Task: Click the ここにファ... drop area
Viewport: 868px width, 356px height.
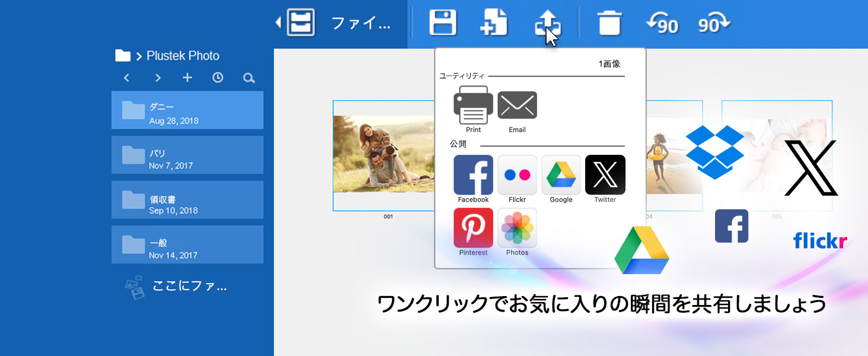Action: 177,287
